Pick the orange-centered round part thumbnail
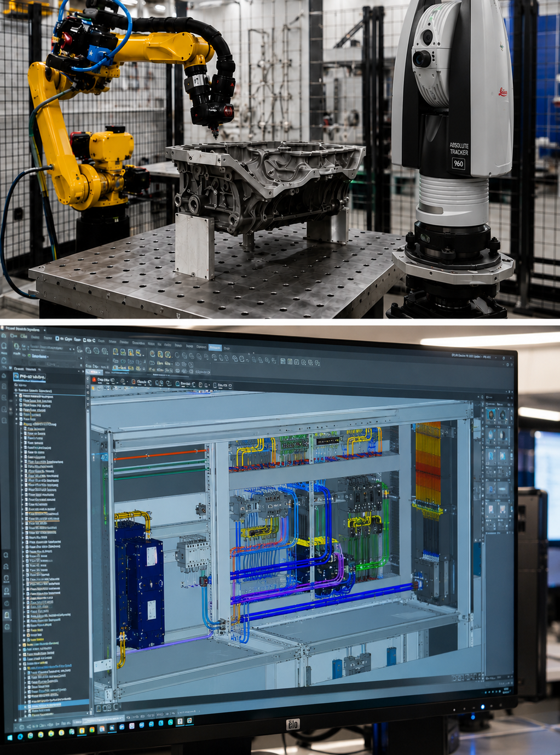This screenshot has width=560, height=755. (491, 415)
